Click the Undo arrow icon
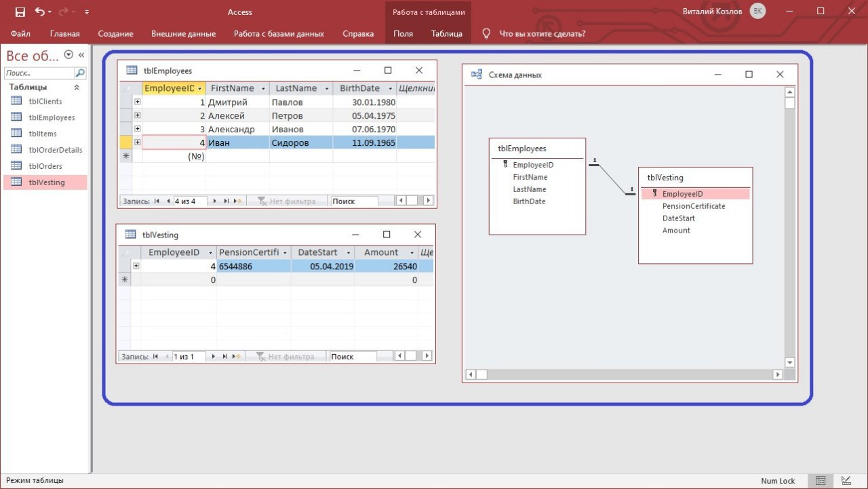The height and width of the screenshot is (489, 868). click(x=40, y=12)
